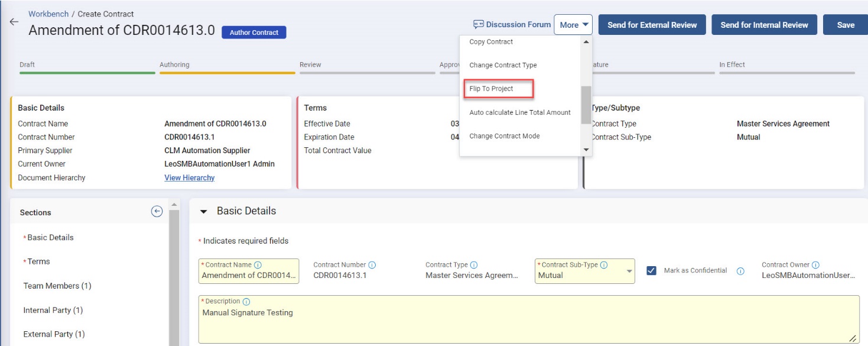Image resolution: width=868 pixels, height=346 pixels.
Task: Open the More dropdown menu
Action: pyautogui.click(x=573, y=25)
